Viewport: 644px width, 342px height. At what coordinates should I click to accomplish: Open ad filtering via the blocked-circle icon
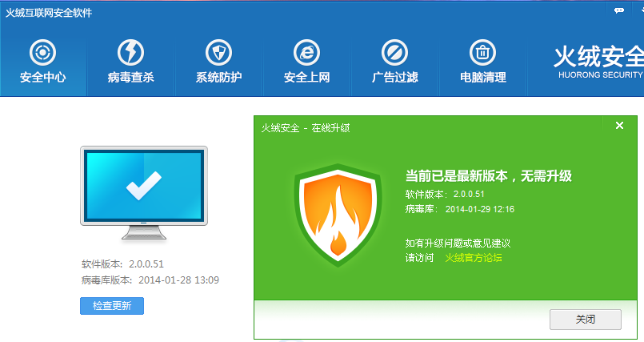point(394,53)
